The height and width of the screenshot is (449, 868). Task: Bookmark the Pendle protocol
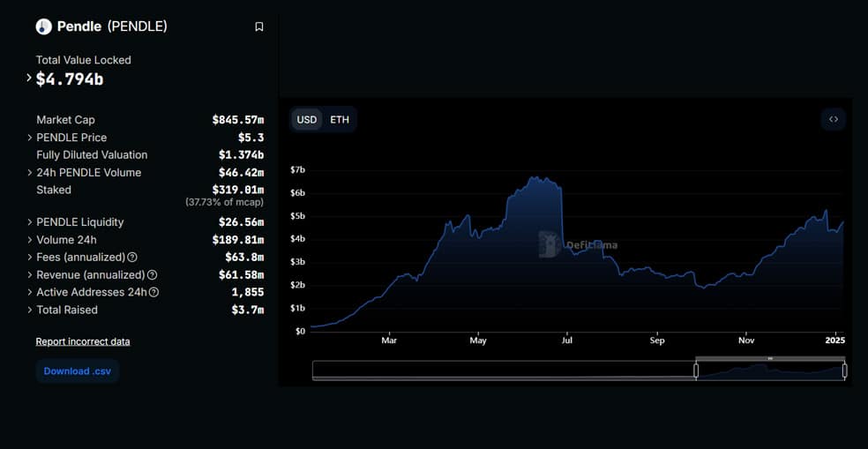[259, 26]
